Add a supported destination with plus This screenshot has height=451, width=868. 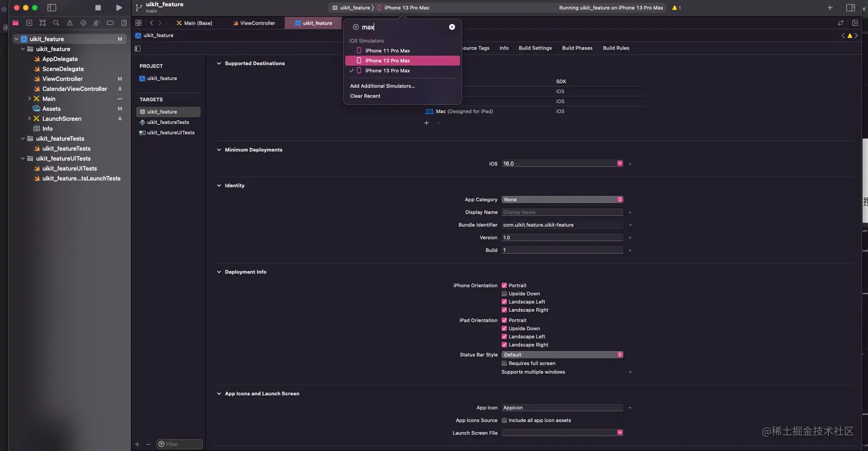pos(426,123)
